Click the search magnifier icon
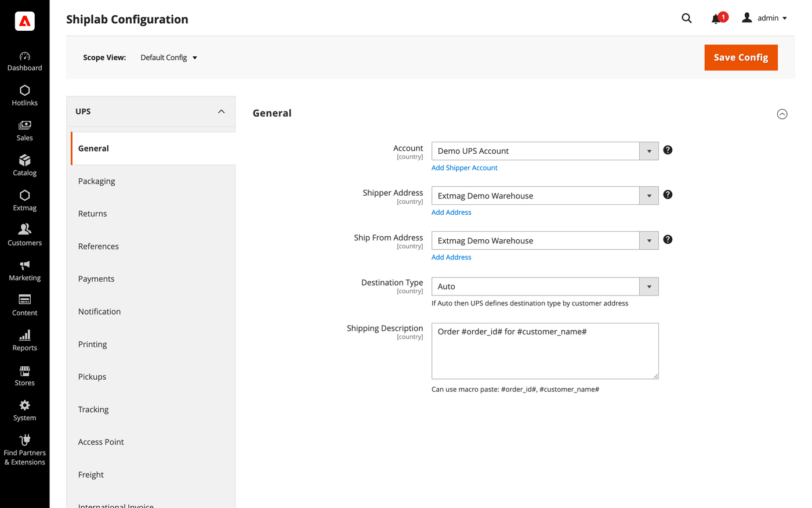The image size is (812, 508). coord(687,18)
